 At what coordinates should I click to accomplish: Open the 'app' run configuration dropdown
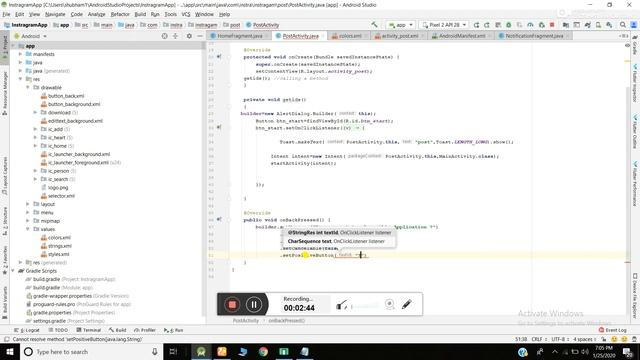[401, 25]
